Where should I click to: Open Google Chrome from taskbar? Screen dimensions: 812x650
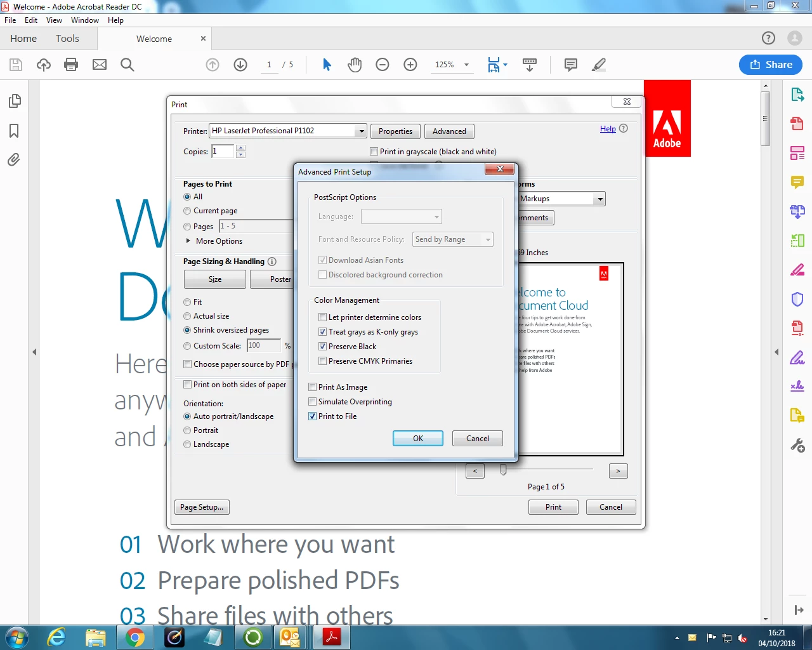[x=134, y=637]
